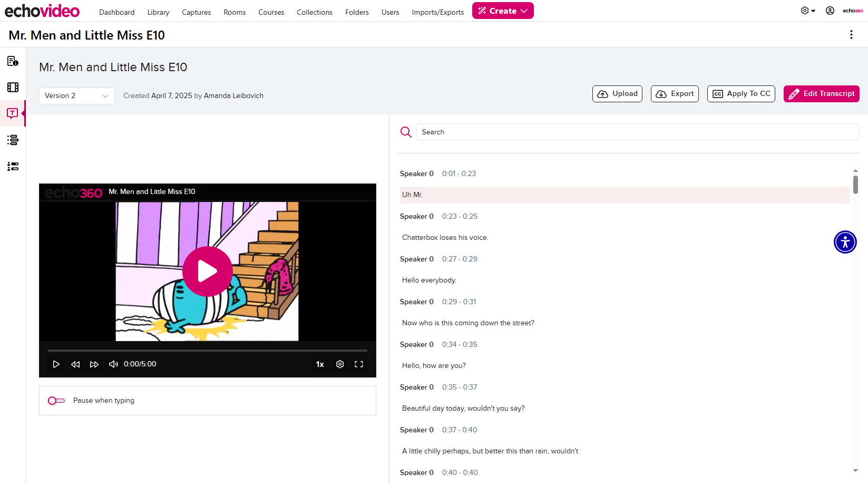Click the 0:00/5:00 time display
The height and width of the screenshot is (484, 868).
pos(140,364)
